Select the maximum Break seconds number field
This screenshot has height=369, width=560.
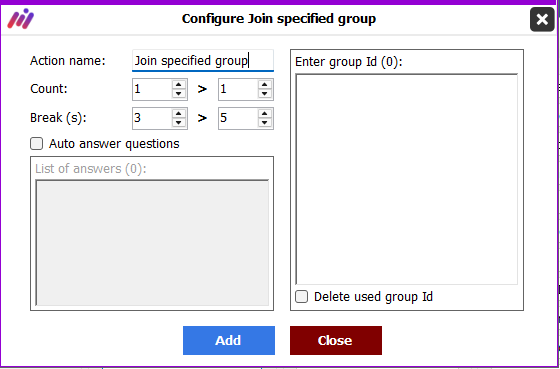238,118
